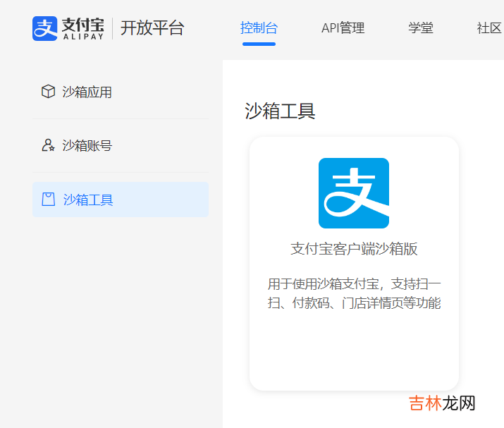Viewport: 504px width, 428px height.
Task: Click the bag icon beside 沙箱工具
Action: click(48, 200)
